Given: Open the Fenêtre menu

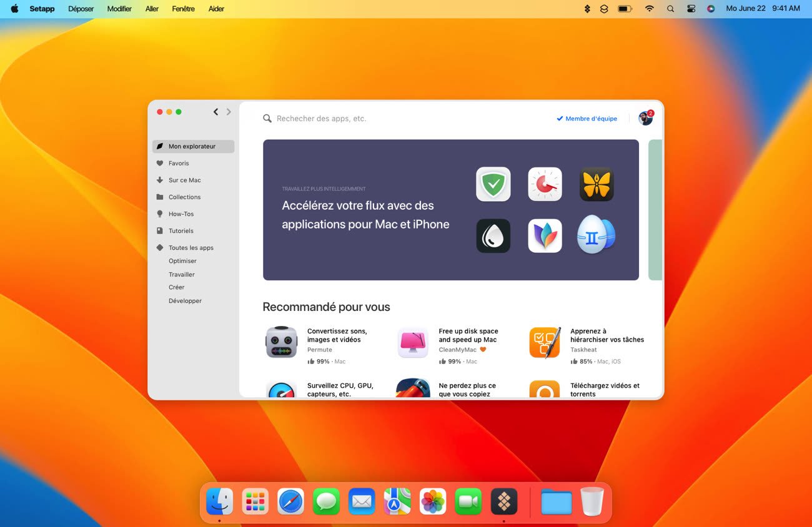Looking at the screenshot, I should tap(183, 9).
